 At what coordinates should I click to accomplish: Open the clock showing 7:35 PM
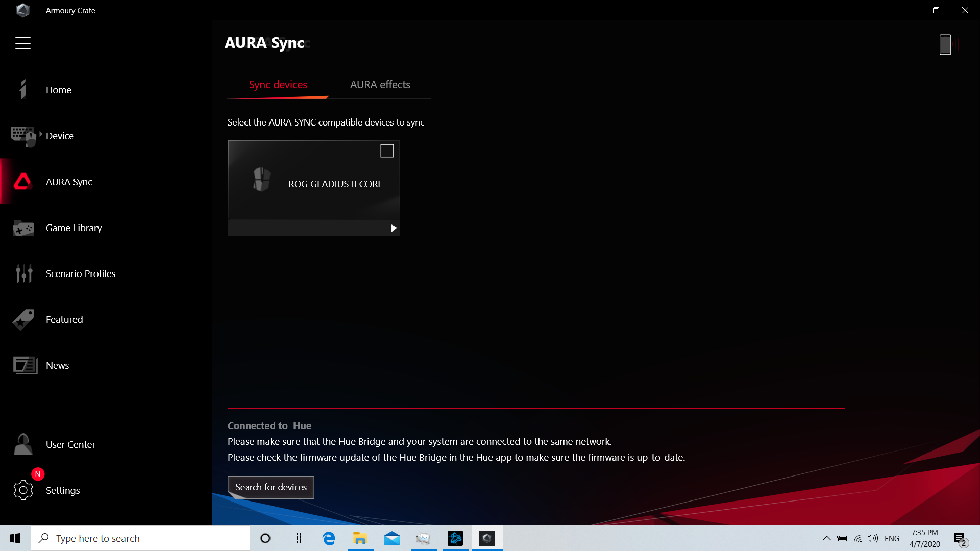[x=924, y=538]
